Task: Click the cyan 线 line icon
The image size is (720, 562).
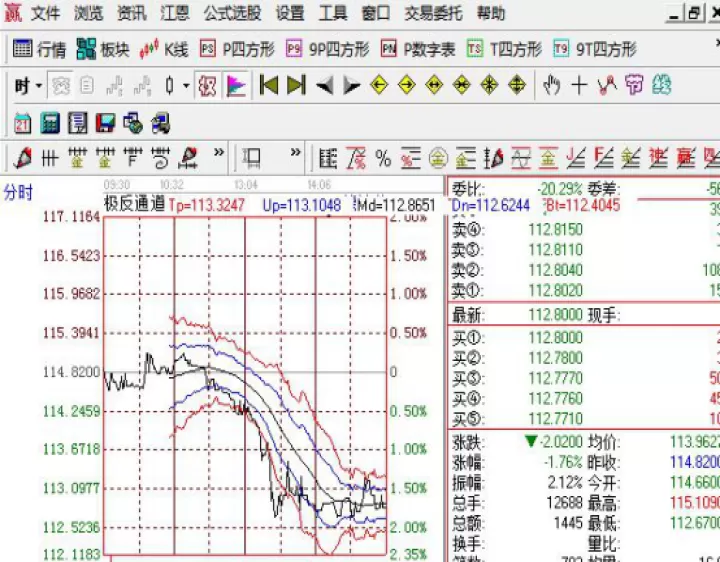Action: (662, 85)
